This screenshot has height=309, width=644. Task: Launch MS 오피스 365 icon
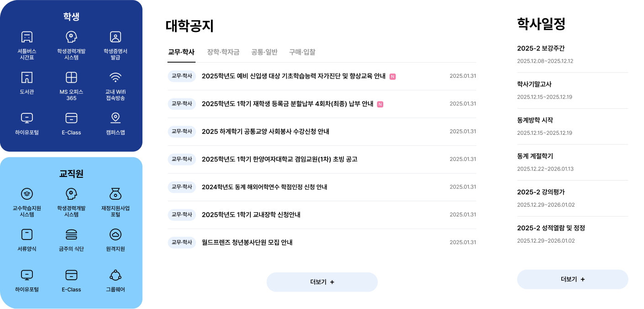pyautogui.click(x=71, y=77)
